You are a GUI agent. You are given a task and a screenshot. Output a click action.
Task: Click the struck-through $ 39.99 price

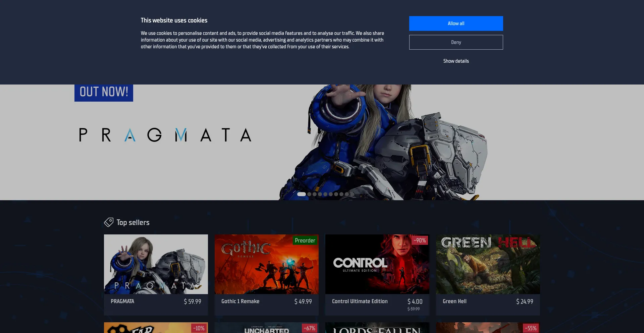point(414,309)
